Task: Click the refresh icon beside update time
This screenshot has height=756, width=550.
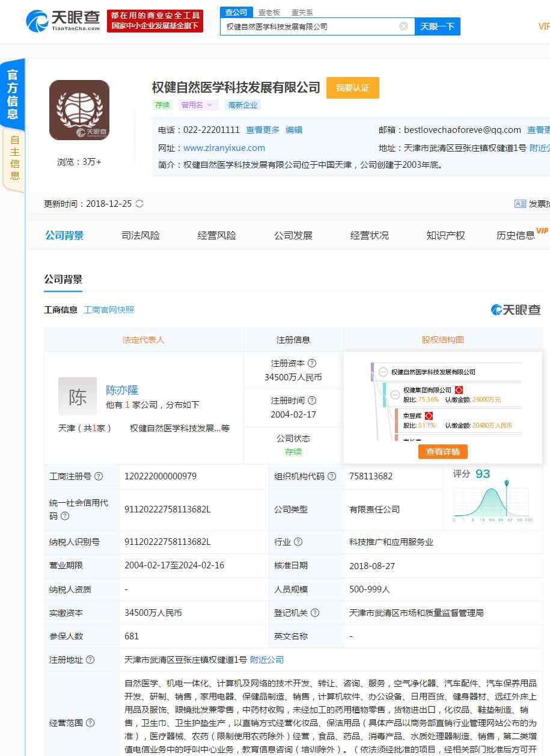Action: pyautogui.click(x=139, y=203)
